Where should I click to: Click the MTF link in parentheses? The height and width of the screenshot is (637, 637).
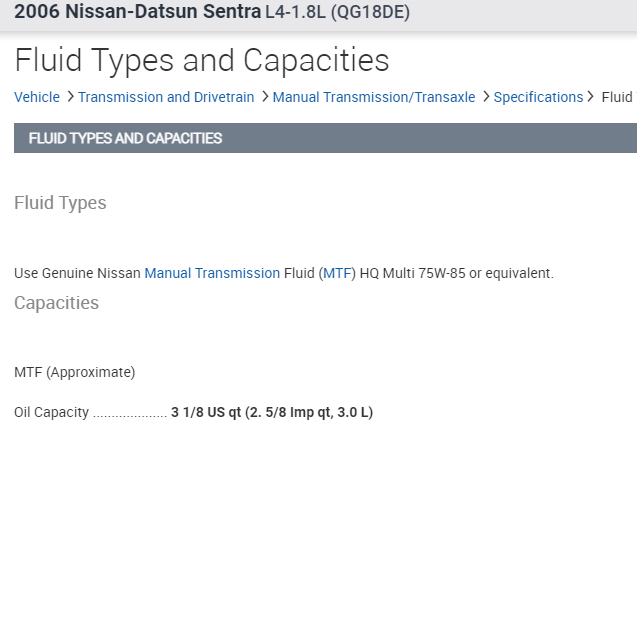coord(338,273)
